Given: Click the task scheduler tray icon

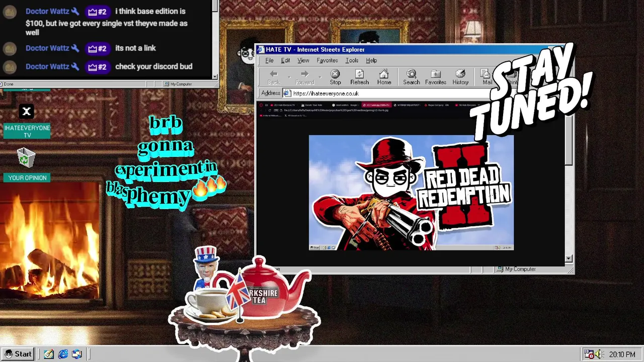Looking at the screenshot, I should [x=589, y=354].
